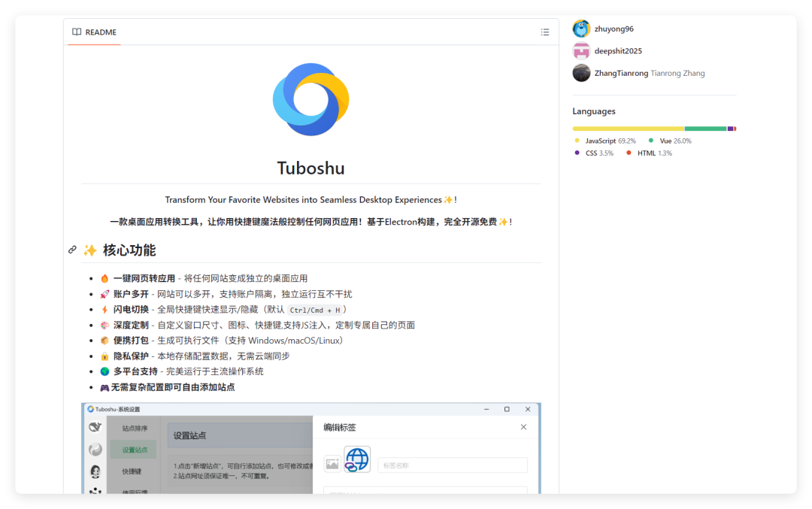This screenshot has width=812, height=509.
Task: Click the Tuboshu heading text
Action: tap(311, 168)
